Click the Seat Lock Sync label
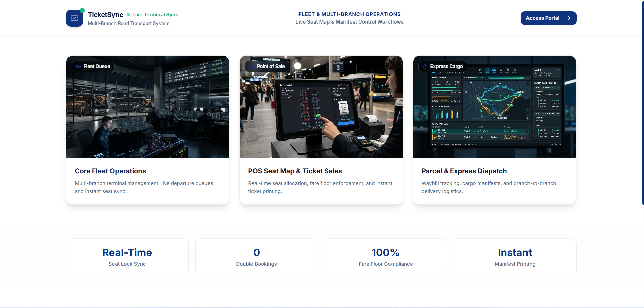The image size is (644, 308). [127, 264]
